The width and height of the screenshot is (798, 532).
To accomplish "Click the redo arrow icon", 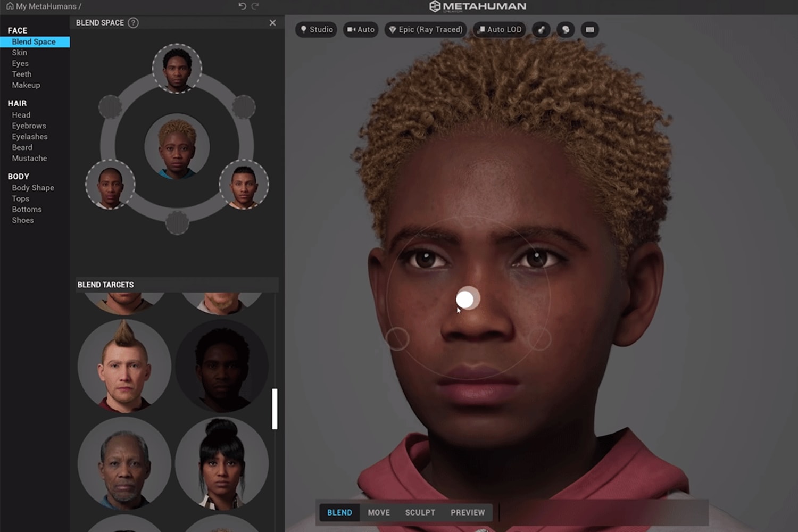I will click(255, 6).
